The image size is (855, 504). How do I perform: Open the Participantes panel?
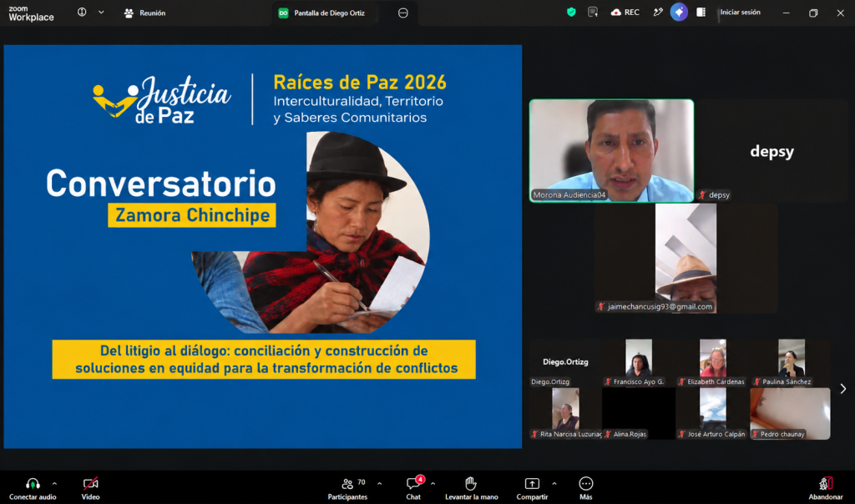click(347, 489)
